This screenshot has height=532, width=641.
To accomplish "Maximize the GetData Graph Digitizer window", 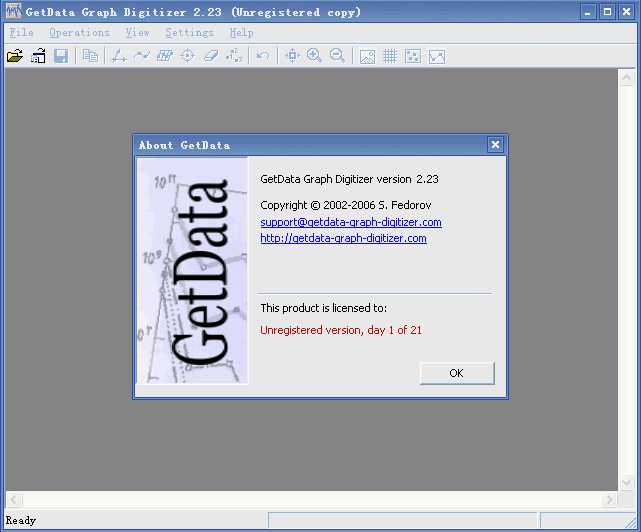I will (x=607, y=12).
